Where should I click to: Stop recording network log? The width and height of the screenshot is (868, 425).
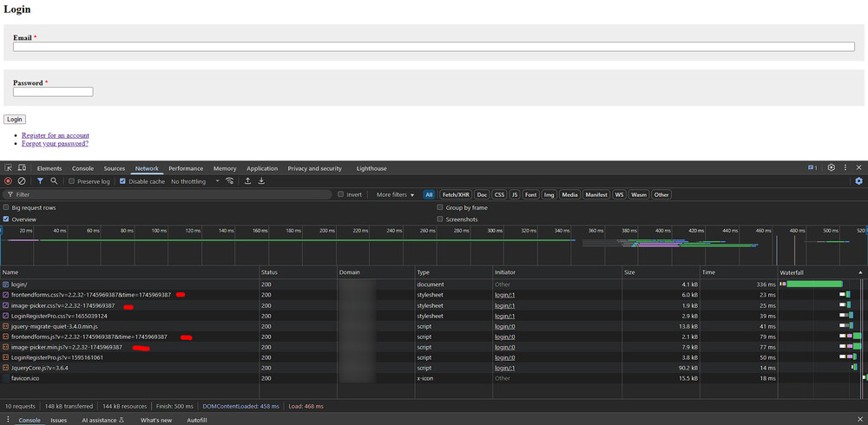click(9, 181)
